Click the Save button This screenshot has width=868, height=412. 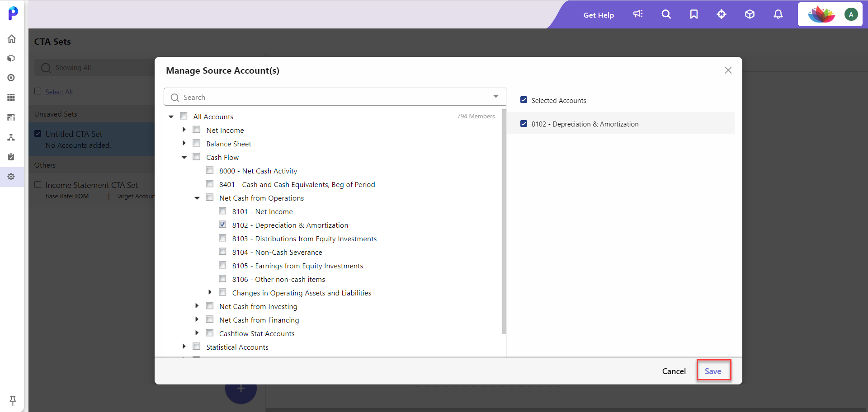713,371
